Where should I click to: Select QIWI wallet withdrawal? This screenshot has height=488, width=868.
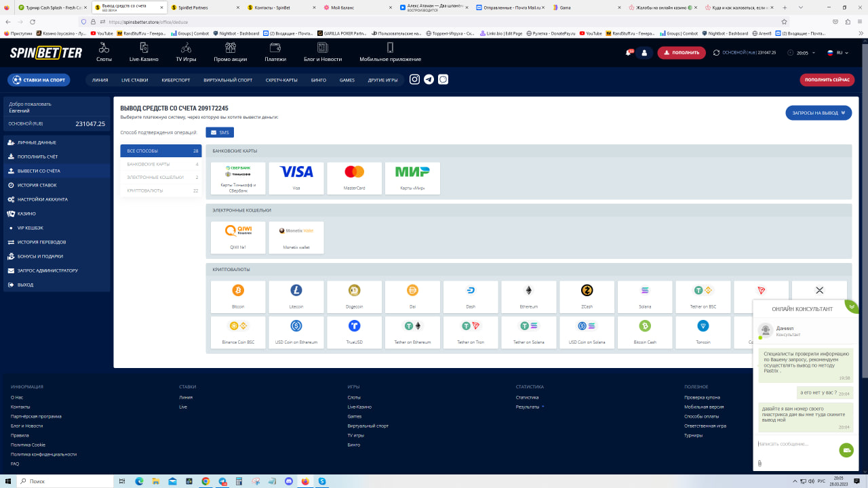(x=238, y=238)
